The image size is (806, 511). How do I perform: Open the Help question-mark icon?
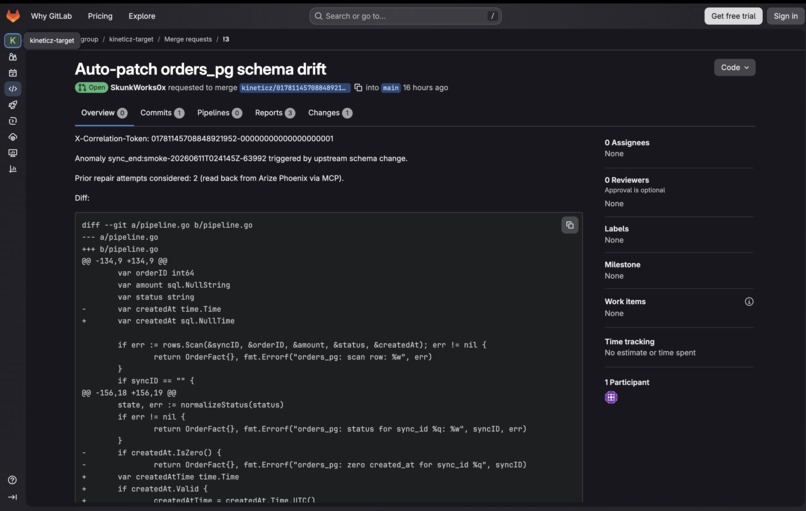click(x=13, y=480)
